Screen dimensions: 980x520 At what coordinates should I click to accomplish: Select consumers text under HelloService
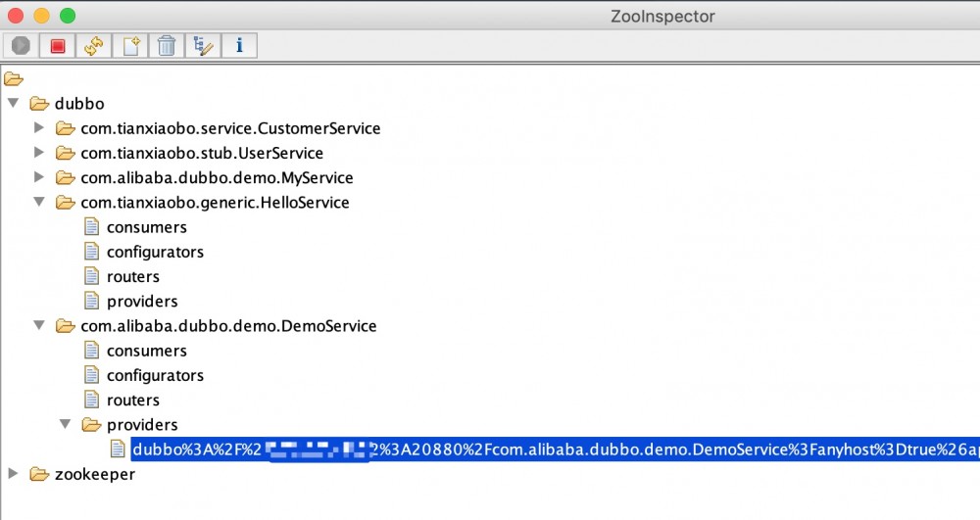tap(147, 227)
